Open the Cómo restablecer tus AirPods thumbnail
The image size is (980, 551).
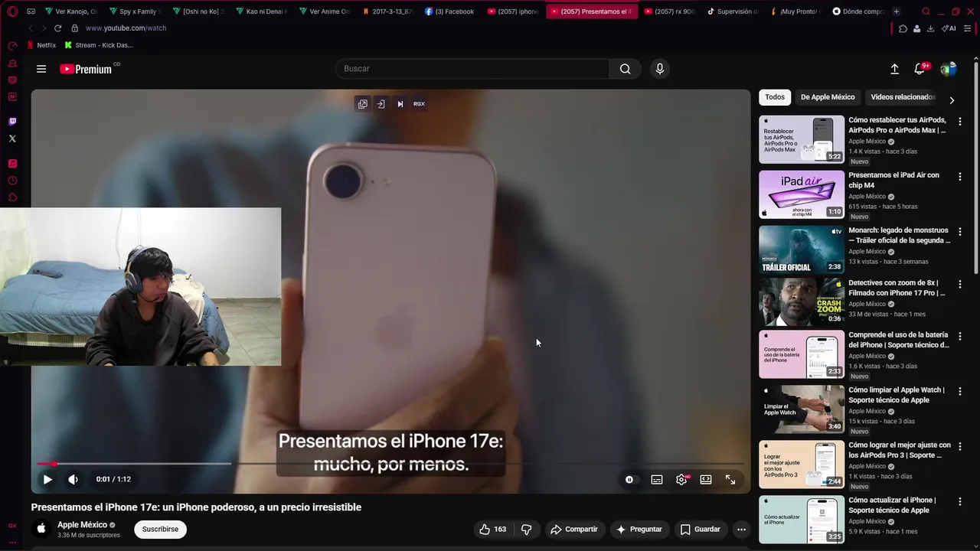pos(802,139)
